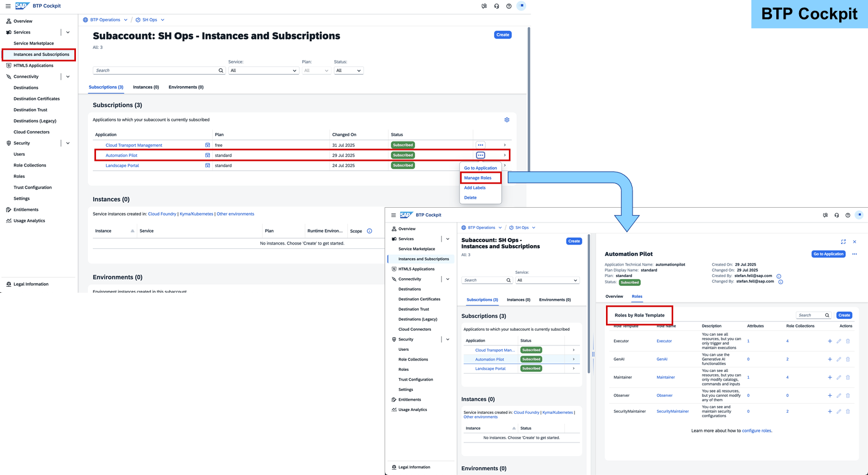Click the plus icon in the Observer role row
Viewport: 868px width, 475px height.
tap(829, 395)
